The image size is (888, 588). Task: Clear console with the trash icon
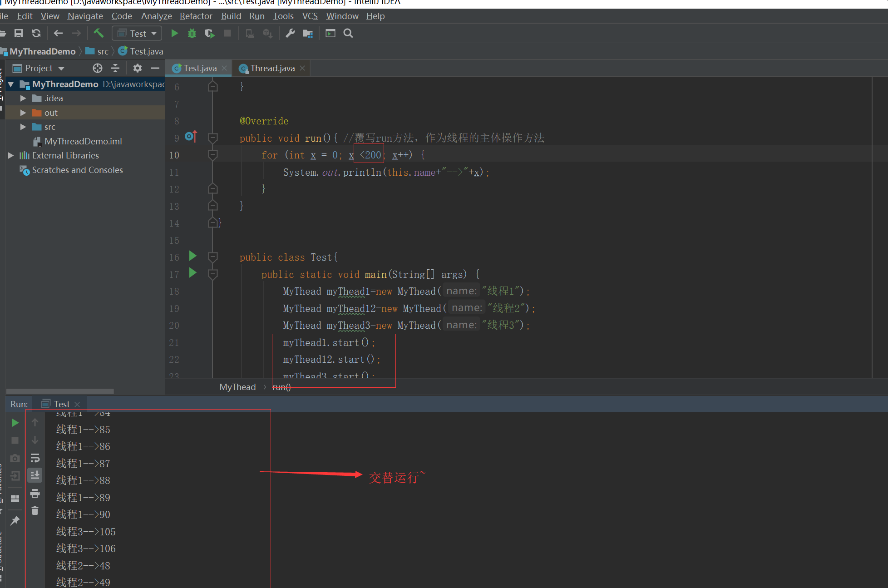(35, 511)
